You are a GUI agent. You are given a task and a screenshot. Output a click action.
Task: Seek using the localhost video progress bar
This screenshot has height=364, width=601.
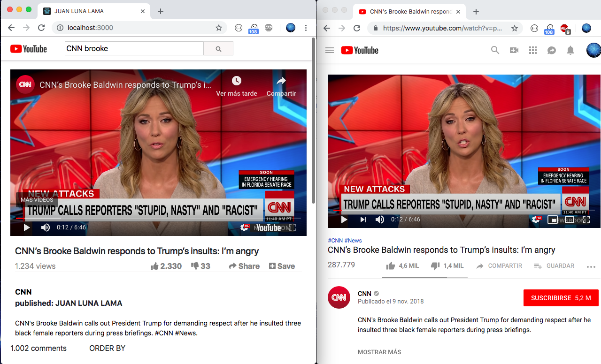coord(158,218)
